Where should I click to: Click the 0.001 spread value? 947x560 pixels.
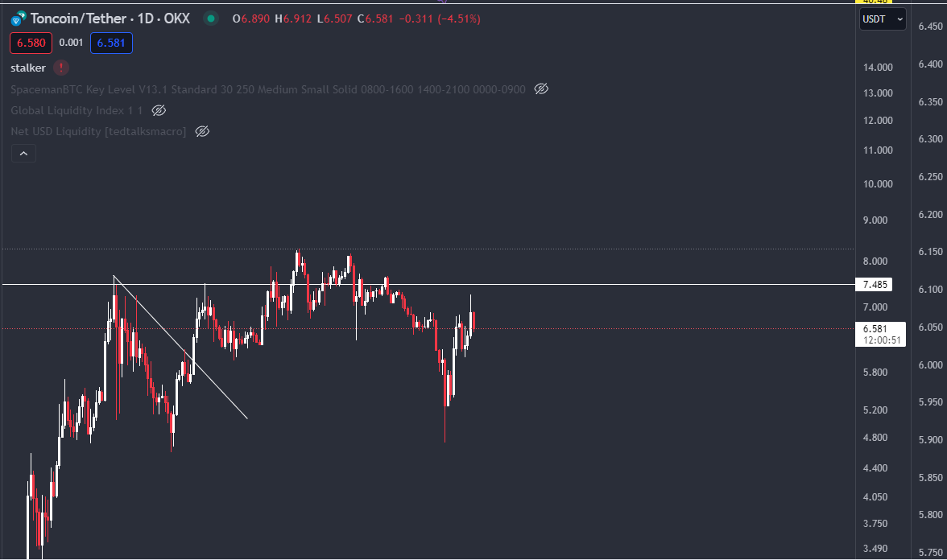point(71,43)
